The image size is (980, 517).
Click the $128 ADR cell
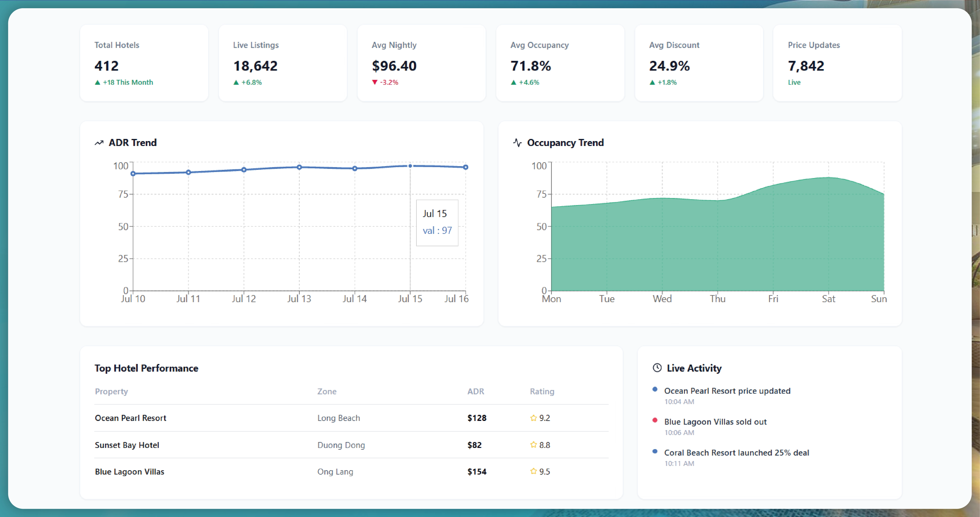click(477, 418)
